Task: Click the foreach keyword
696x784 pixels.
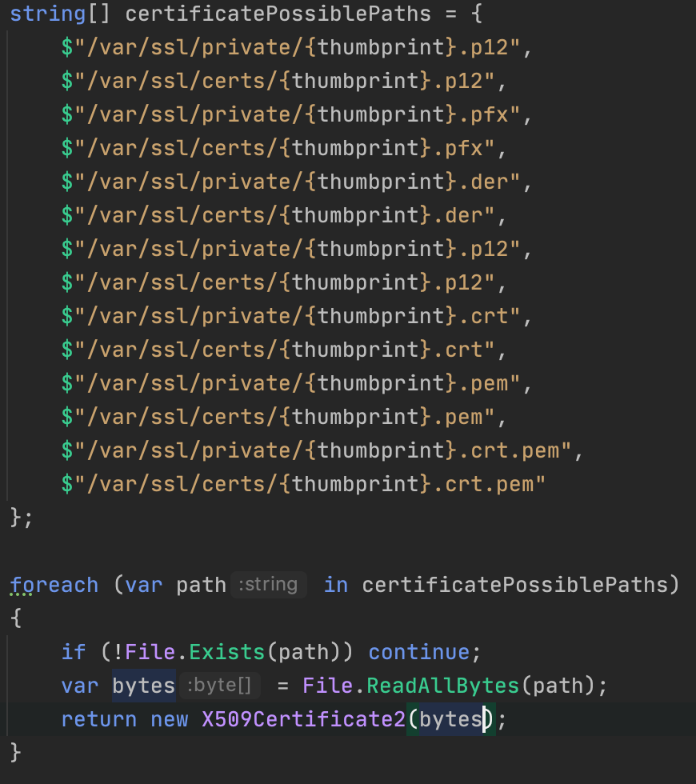Action: (54, 585)
